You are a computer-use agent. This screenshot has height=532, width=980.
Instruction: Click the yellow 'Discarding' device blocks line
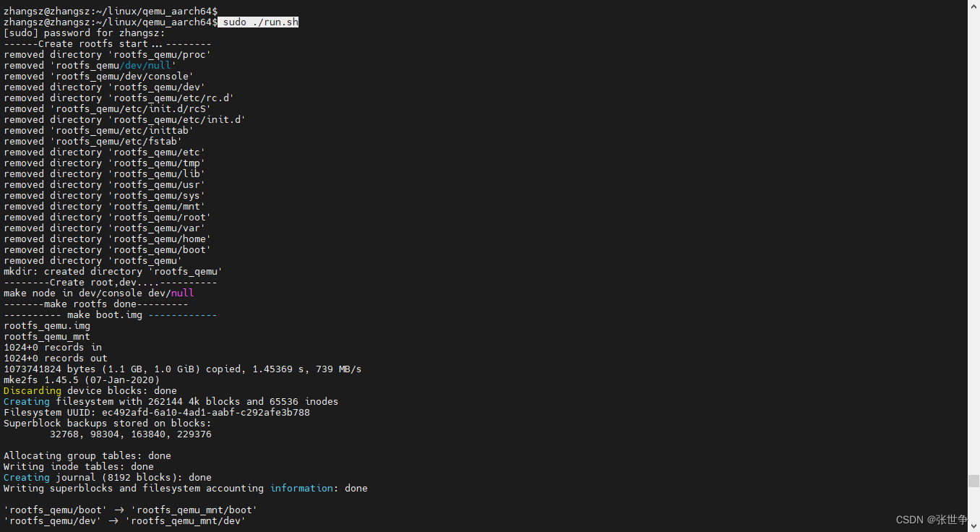point(90,391)
